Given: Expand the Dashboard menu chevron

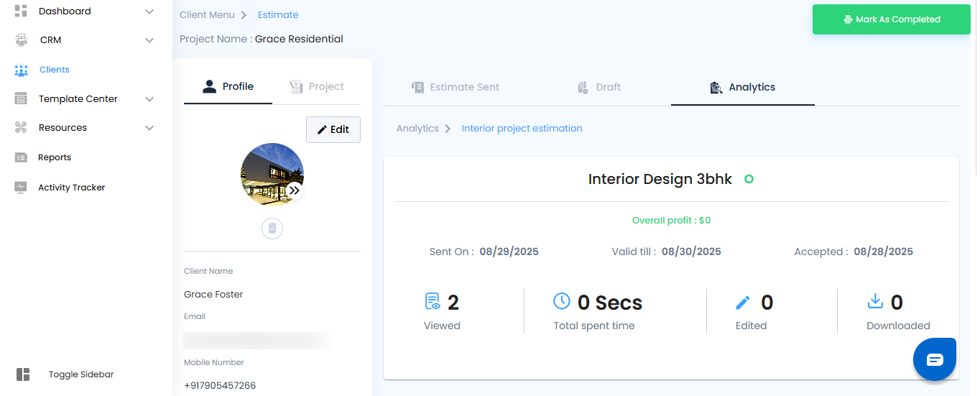Looking at the screenshot, I should coord(149,11).
